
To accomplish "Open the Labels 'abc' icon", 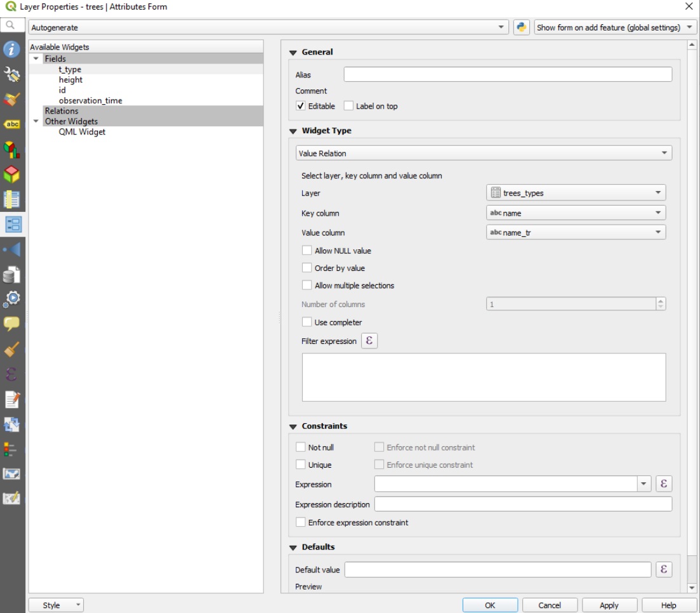I will click(12, 124).
